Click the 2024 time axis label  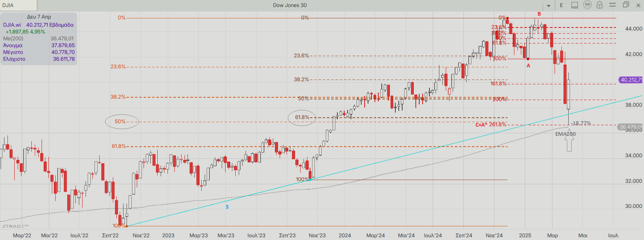pyautogui.click(x=345, y=235)
